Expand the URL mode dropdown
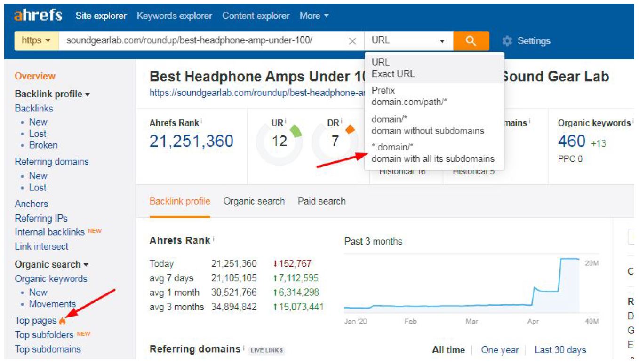This screenshot has width=639, height=364. (x=408, y=41)
